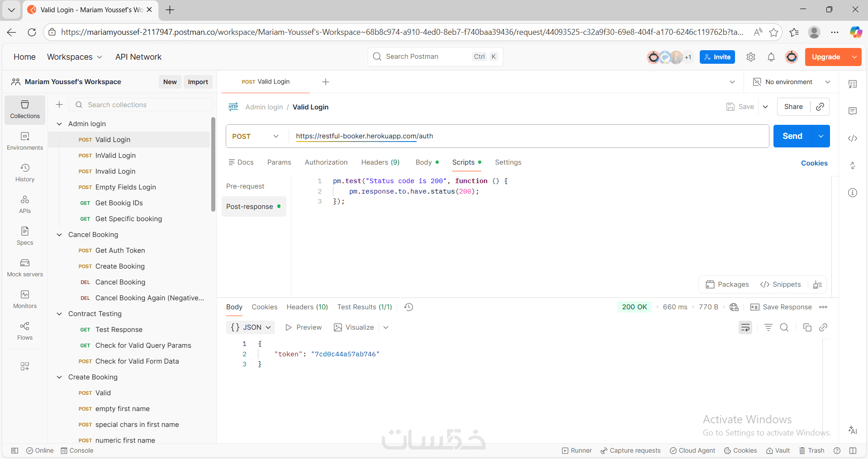868x459 pixels.
Task: Open the Send button options arrow
Action: pos(821,136)
